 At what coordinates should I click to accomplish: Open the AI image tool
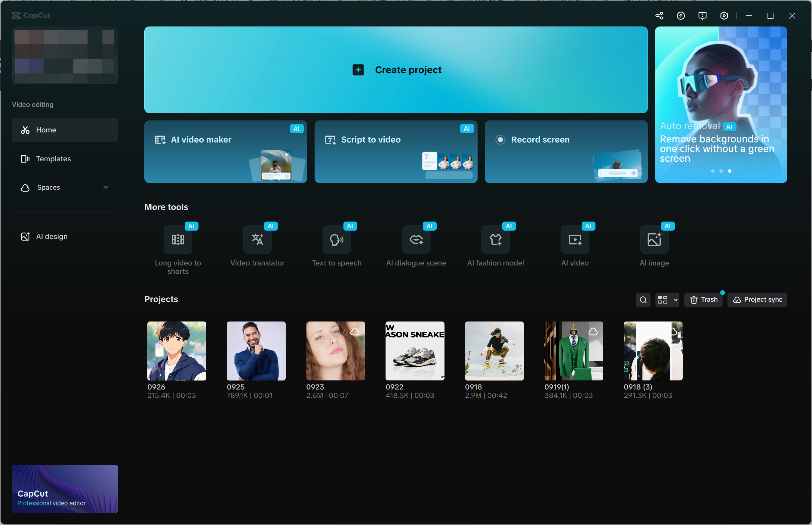tap(654, 240)
